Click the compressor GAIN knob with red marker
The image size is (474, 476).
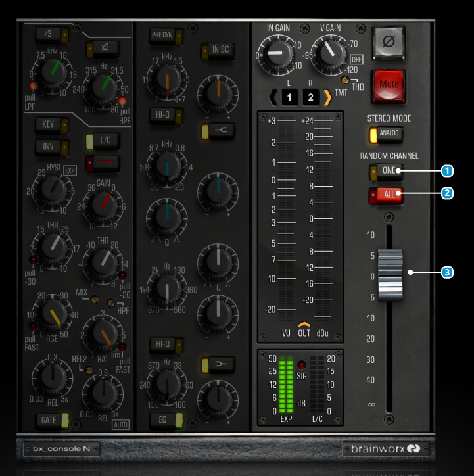[x=104, y=205]
